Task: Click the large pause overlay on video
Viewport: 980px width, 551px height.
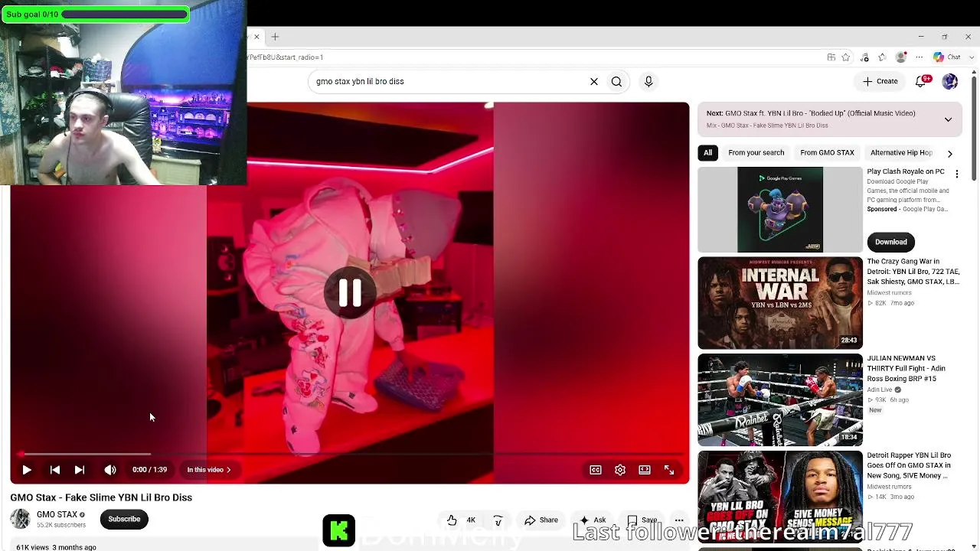Action: coord(350,292)
